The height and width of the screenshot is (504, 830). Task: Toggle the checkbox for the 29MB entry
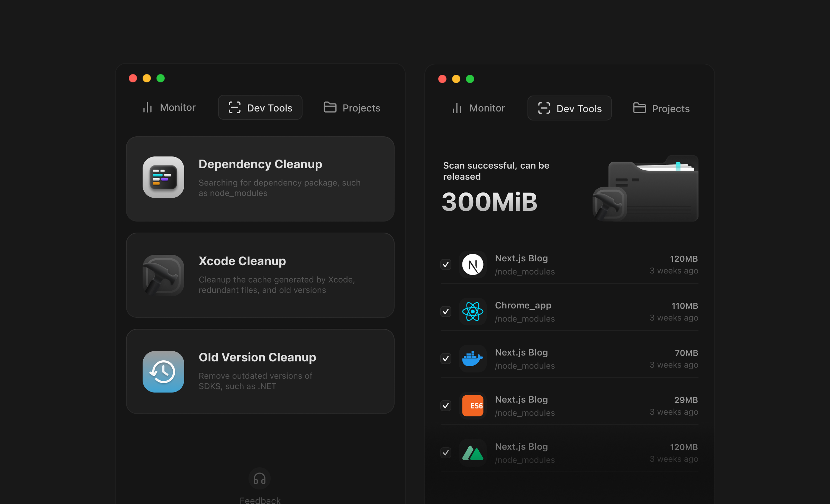point(446,406)
